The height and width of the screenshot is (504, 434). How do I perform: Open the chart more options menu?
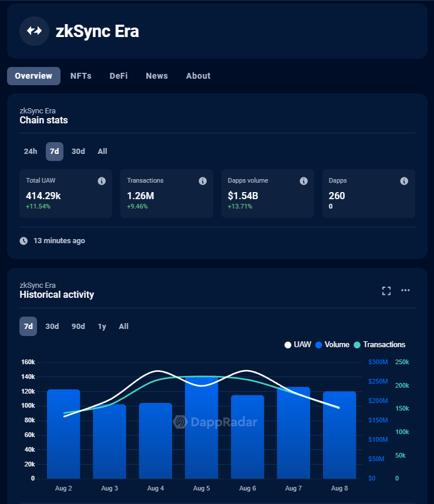pos(405,290)
